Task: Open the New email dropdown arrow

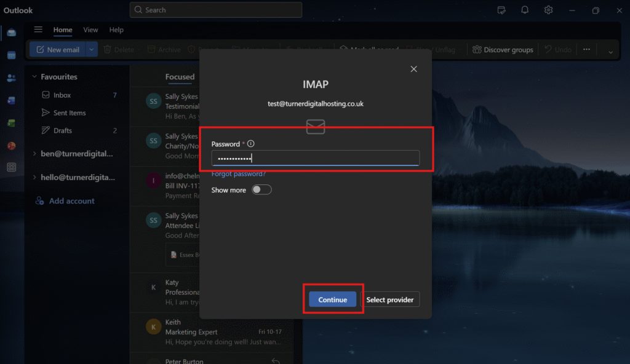Action: tap(92, 49)
